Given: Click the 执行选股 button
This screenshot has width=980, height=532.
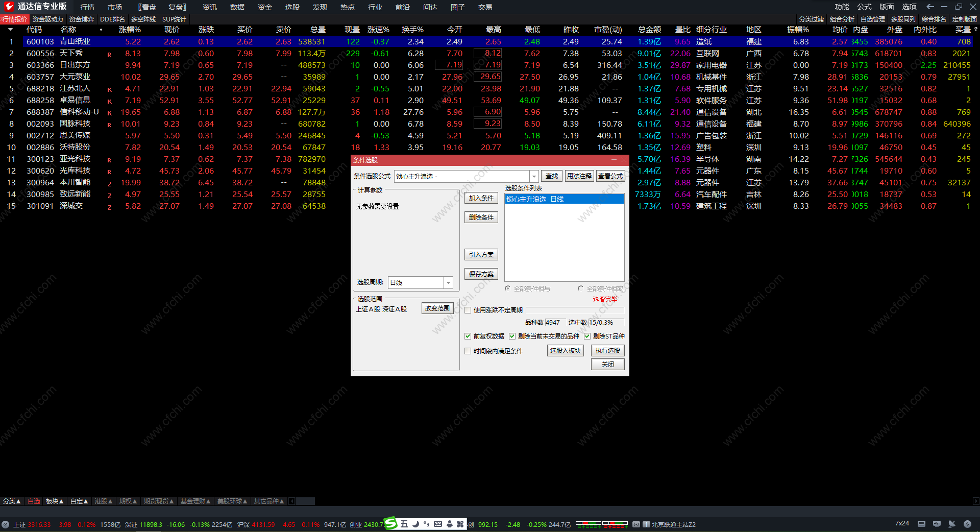Looking at the screenshot, I should click(x=607, y=351).
